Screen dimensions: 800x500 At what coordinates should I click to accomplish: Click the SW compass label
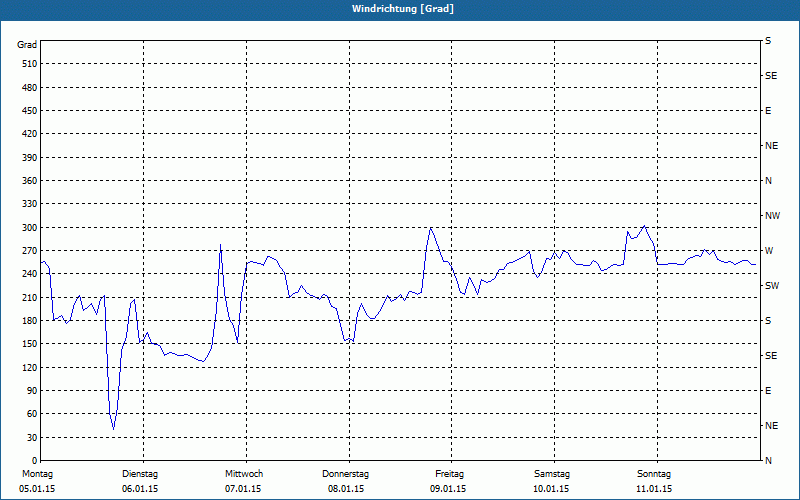click(x=772, y=286)
